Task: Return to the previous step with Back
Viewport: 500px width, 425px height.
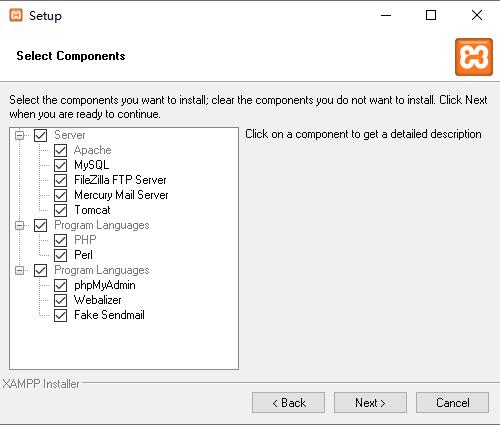Action: (288, 403)
